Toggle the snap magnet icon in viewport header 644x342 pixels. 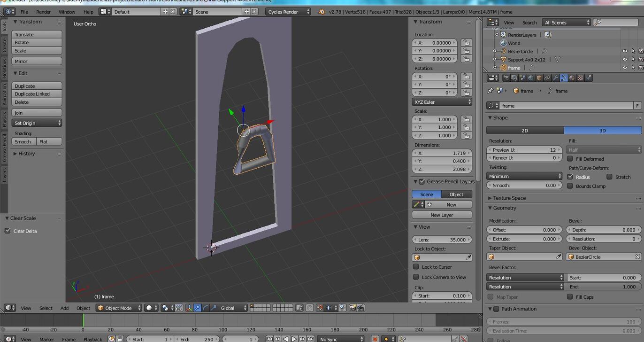[320, 308]
